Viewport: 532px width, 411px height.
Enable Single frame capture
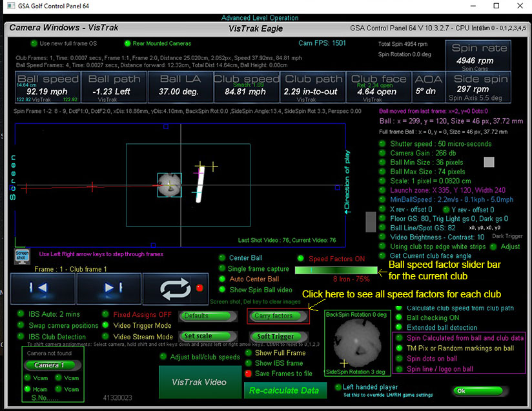point(222,268)
